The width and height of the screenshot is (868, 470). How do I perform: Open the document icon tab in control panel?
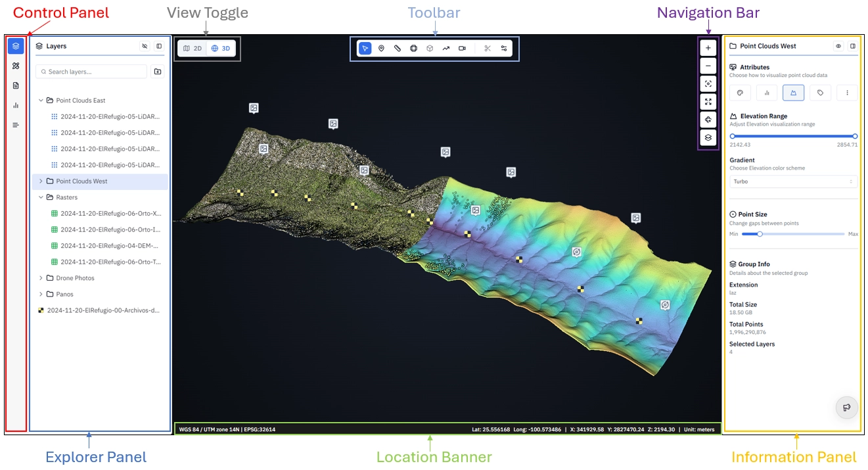(x=16, y=85)
